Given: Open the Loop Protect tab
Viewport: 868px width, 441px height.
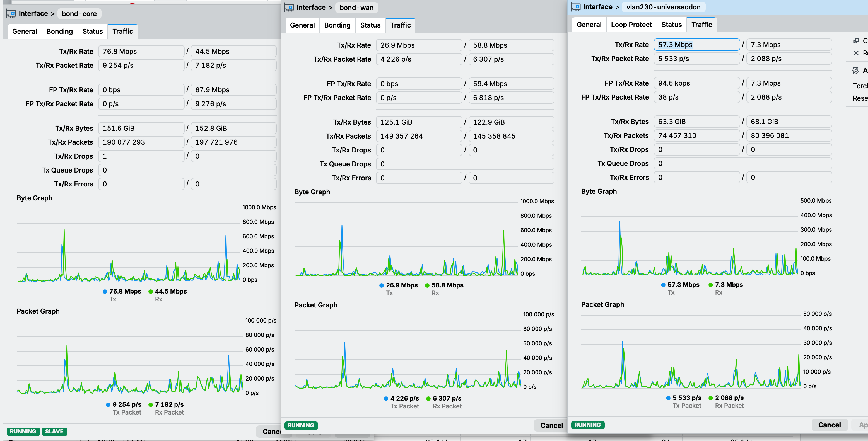Looking at the screenshot, I should [631, 25].
